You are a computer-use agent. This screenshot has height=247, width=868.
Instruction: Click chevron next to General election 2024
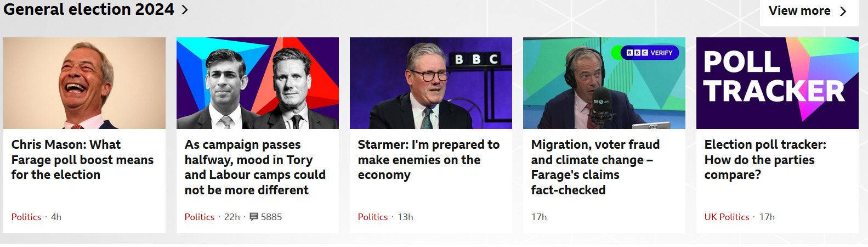coord(185,10)
